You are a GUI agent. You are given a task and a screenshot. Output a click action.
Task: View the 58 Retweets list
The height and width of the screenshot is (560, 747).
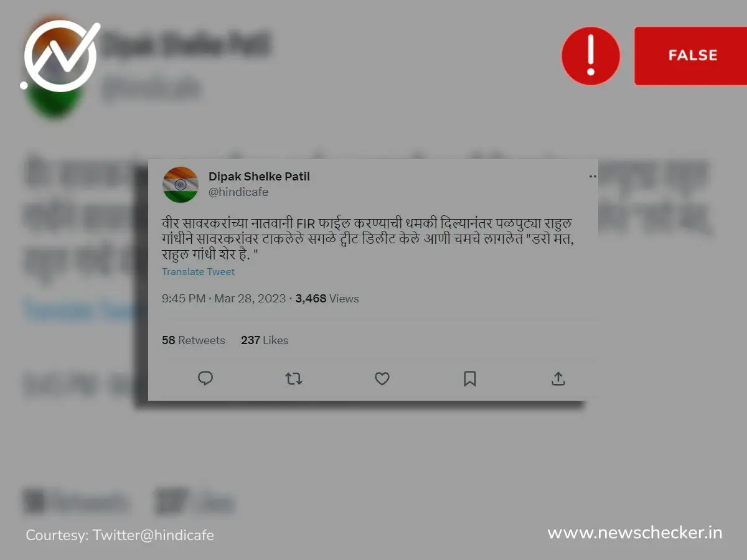194,340
